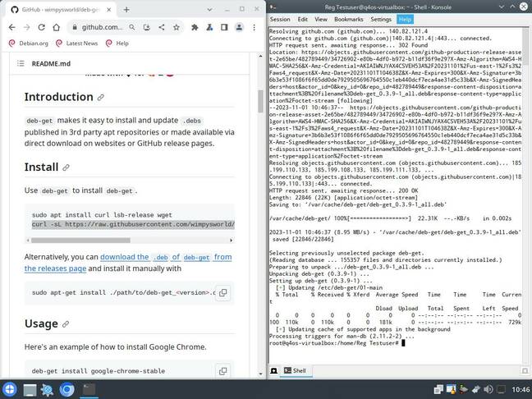Open Konsole Session menu
This screenshot has height=399, width=532.
(280, 20)
